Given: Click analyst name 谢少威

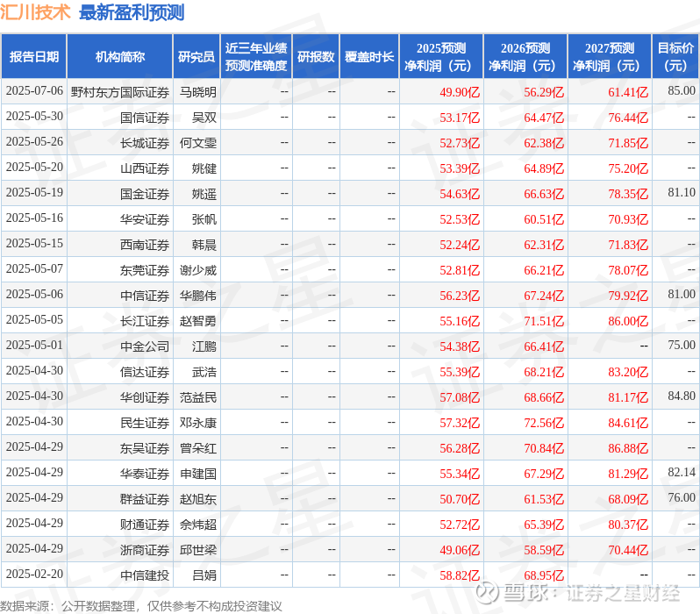Looking at the screenshot, I should click(x=197, y=271).
